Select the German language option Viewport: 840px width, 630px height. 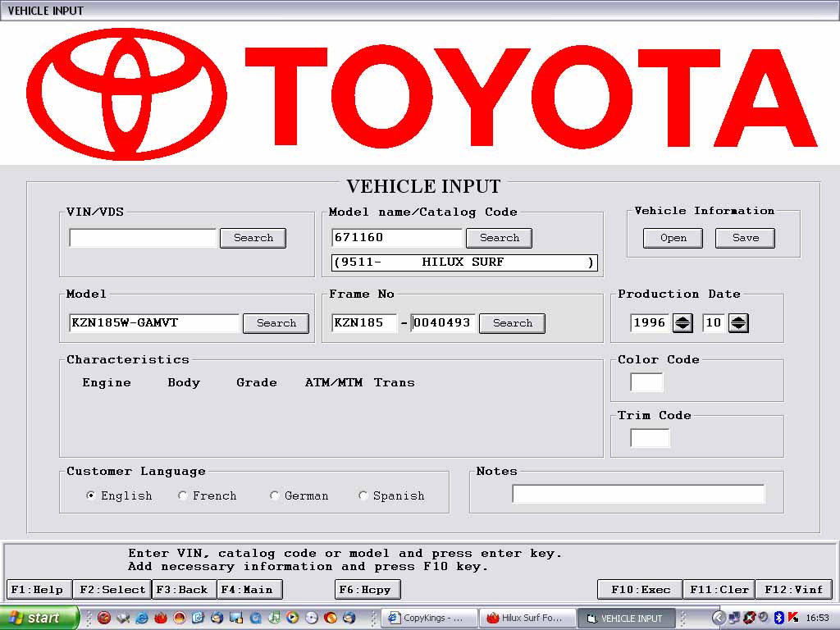point(274,495)
